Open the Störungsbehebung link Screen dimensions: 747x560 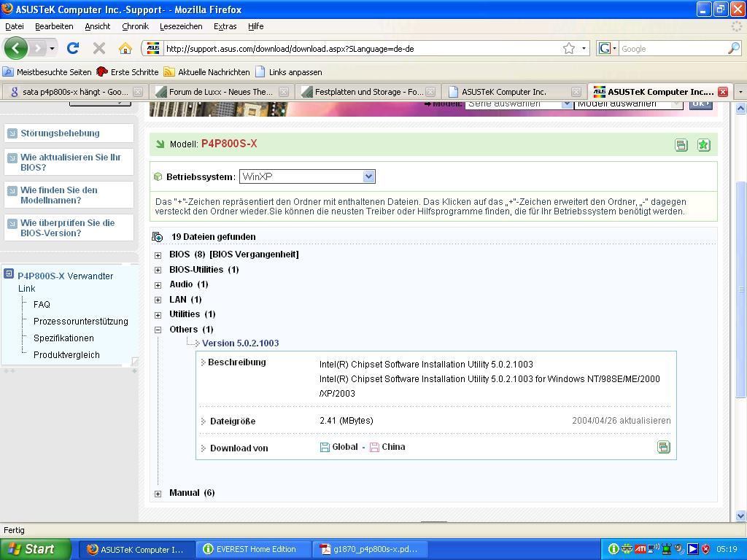60,133
